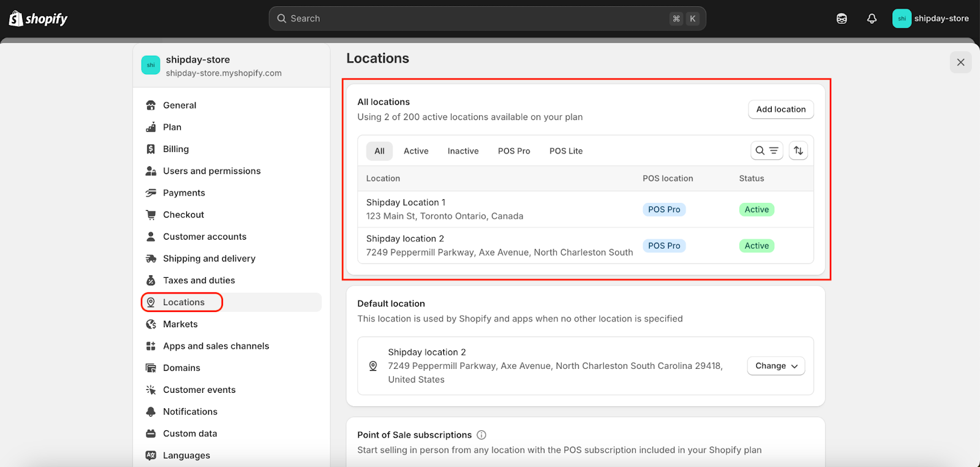This screenshot has height=467, width=980.
Task: Click the Markets globe icon
Action: pos(151,324)
